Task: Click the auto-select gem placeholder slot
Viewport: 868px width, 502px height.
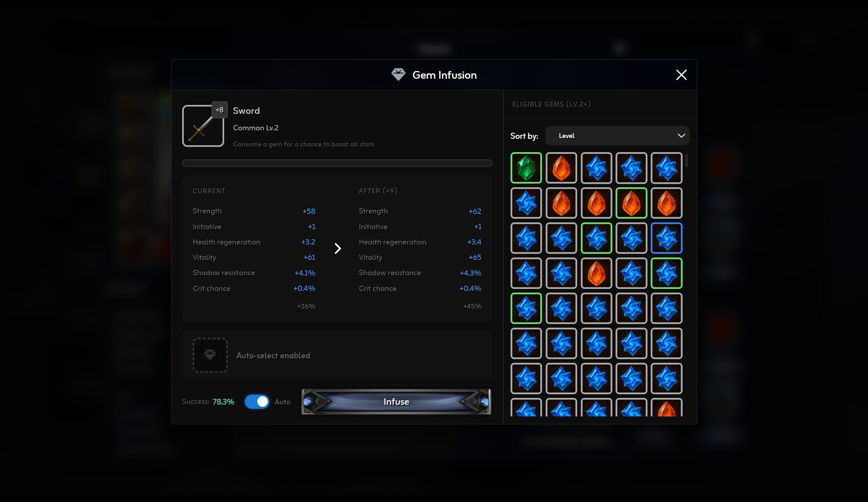Action: (210, 355)
